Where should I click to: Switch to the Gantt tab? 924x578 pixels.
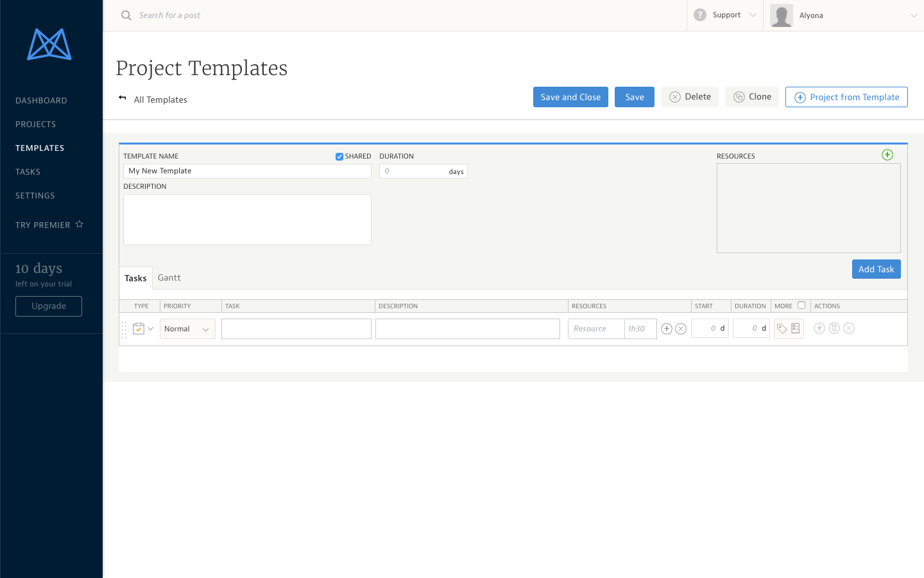pos(169,277)
